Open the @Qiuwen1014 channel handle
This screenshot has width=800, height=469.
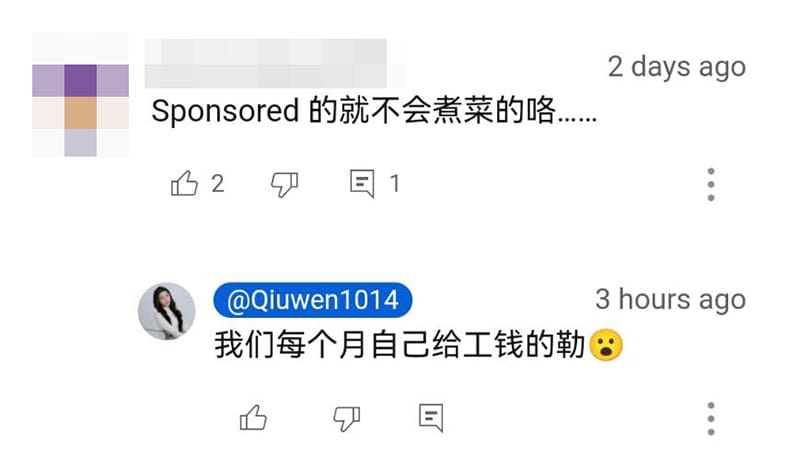[313, 300]
